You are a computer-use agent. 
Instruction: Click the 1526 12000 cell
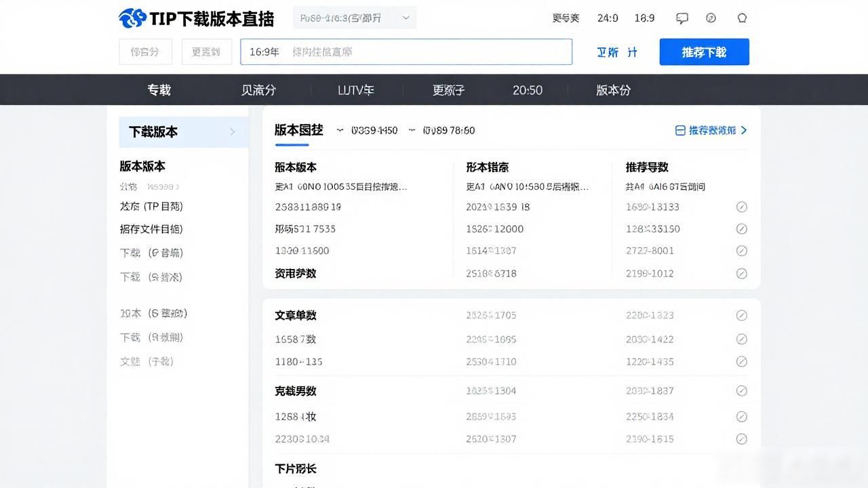[494, 229]
